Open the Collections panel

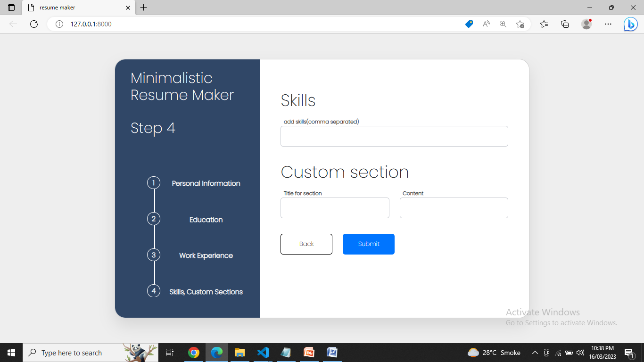point(564,24)
